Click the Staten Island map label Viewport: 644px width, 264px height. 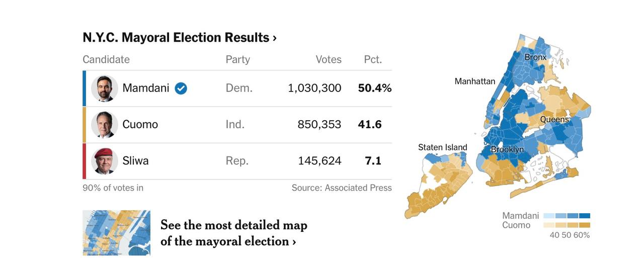pos(442,147)
